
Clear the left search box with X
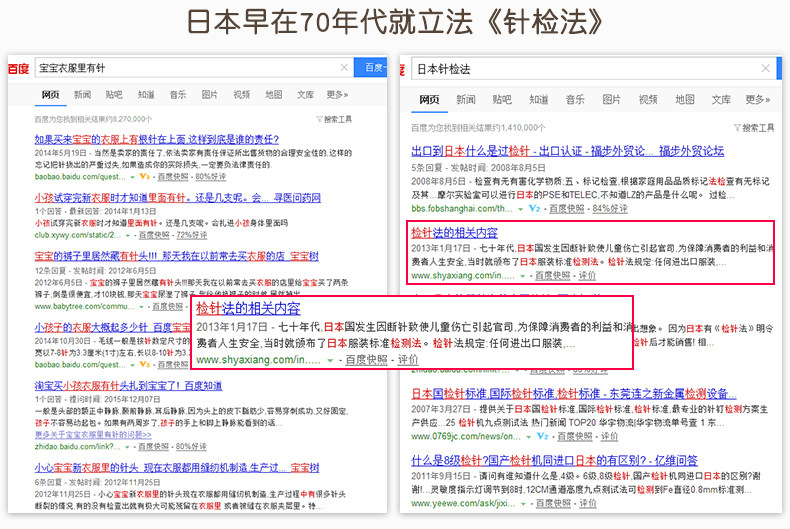click(344, 68)
